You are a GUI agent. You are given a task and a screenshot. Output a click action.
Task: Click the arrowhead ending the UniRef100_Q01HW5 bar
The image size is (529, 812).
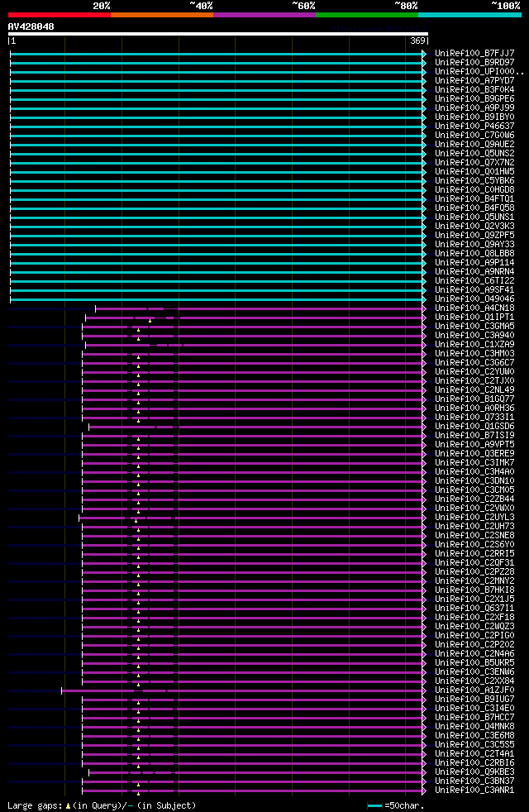tap(425, 172)
